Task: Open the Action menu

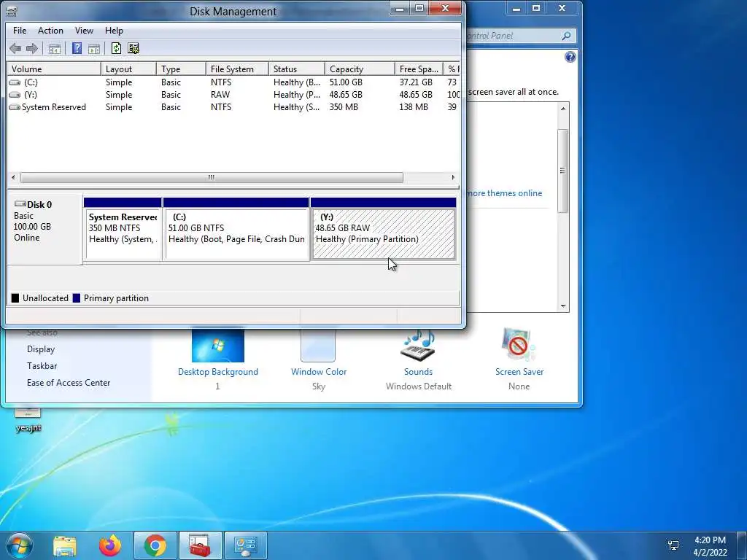Action: point(50,31)
